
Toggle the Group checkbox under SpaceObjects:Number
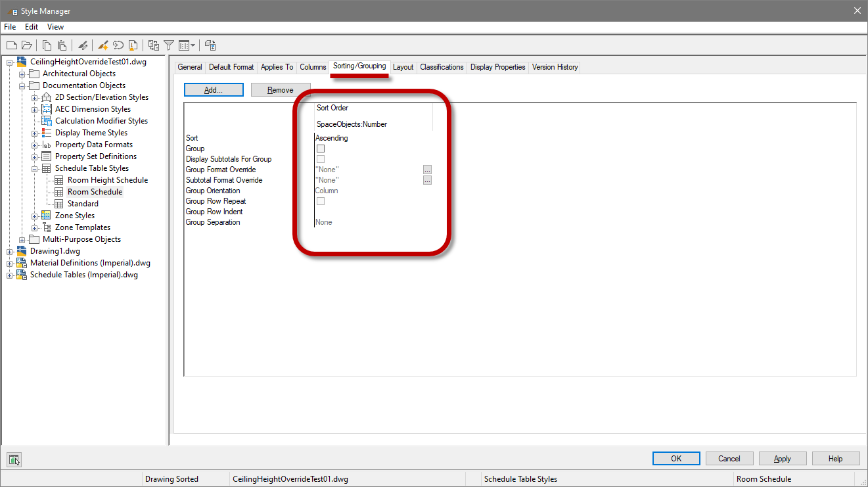[321, 149]
